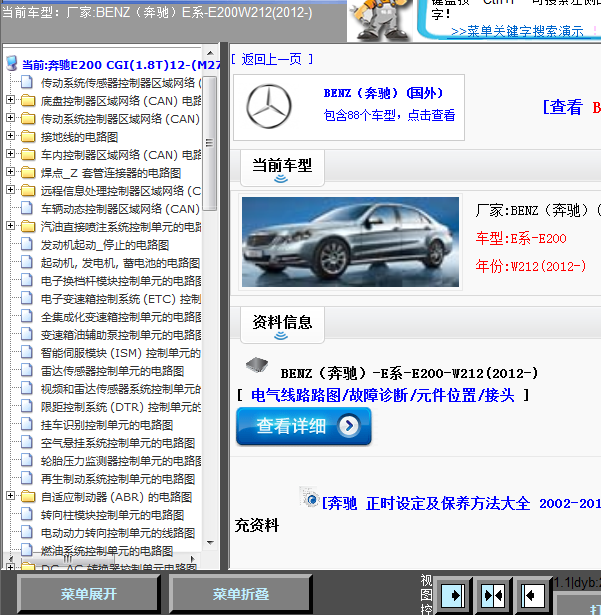601x615 pixels.
Task: Expand 车内控制器区域网络 (CAN) node
Action: 11,154
